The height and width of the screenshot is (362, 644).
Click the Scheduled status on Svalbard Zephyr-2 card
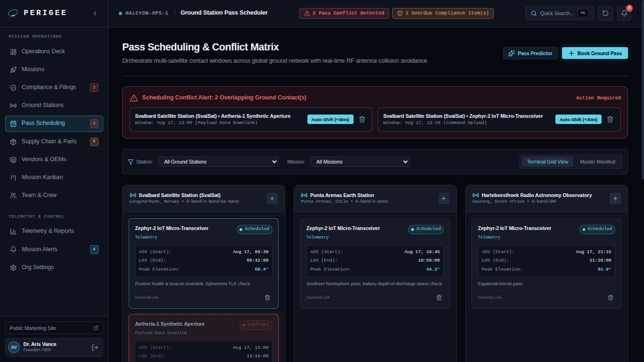[255, 229]
